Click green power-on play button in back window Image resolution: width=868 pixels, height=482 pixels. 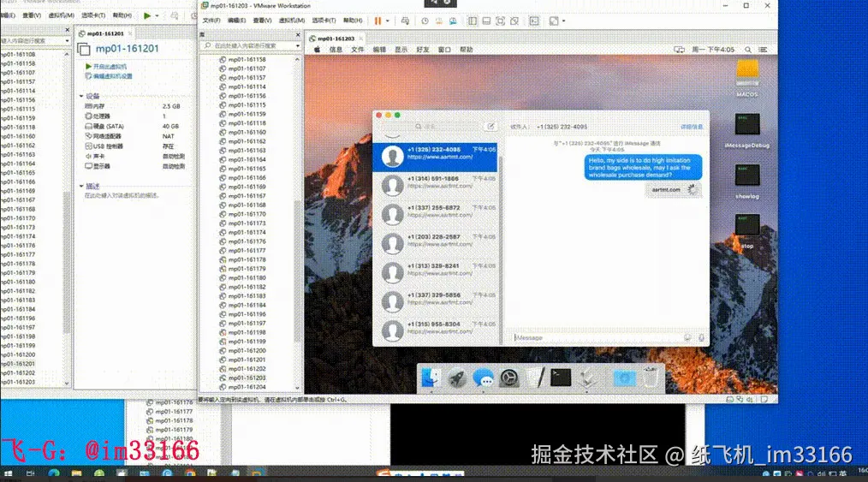tap(146, 15)
